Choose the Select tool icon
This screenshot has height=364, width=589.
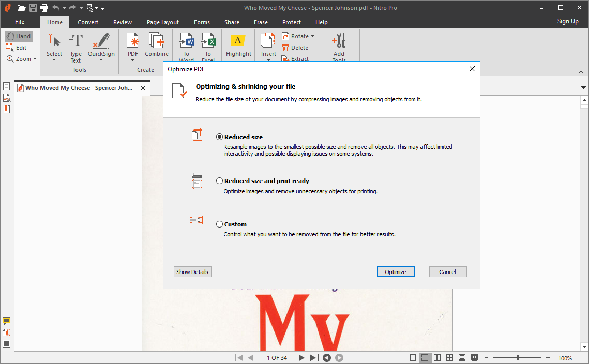(54, 41)
